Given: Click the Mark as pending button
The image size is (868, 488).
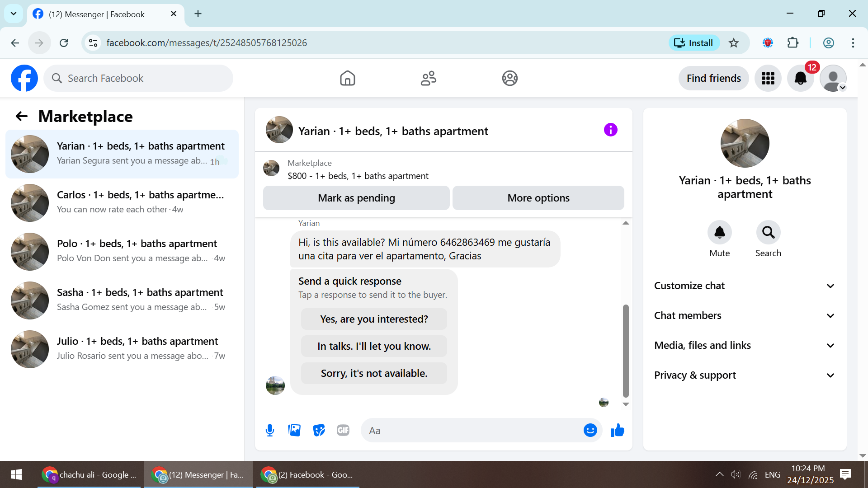Looking at the screenshot, I should pos(356,198).
